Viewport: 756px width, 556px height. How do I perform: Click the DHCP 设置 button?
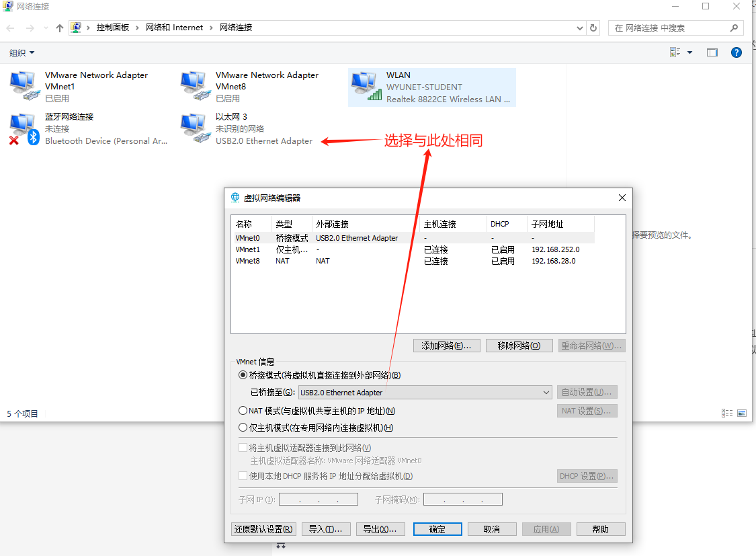pyautogui.click(x=587, y=476)
